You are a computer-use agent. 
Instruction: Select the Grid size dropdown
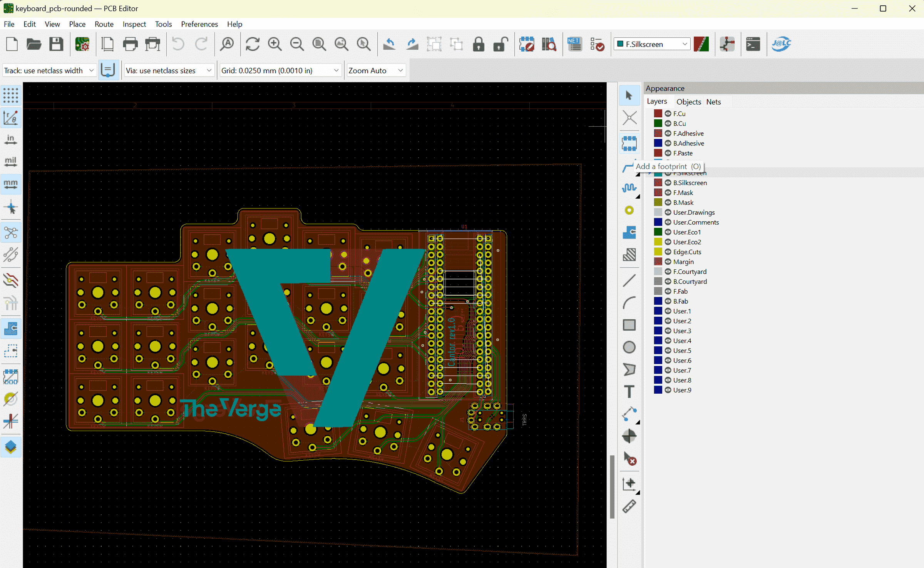279,70
